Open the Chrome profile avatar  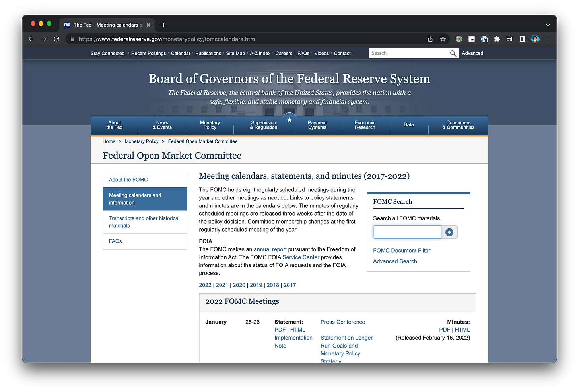coord(535,39)
